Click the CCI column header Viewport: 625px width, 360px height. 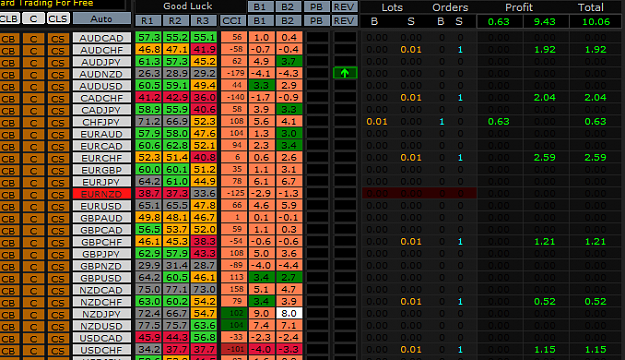pos(232,21)
